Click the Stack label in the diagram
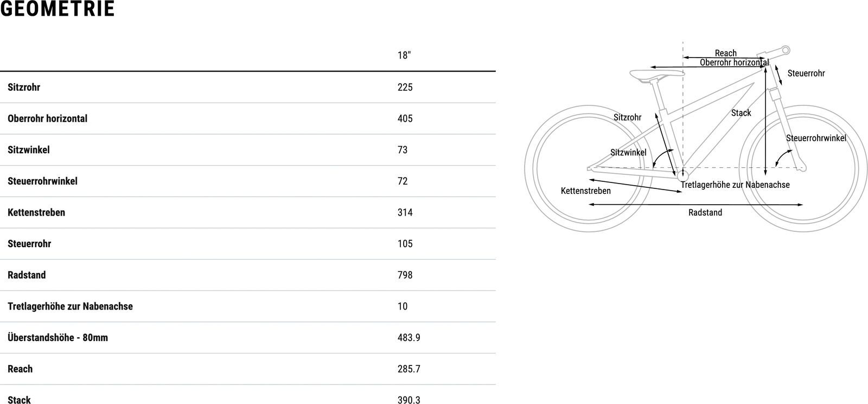The width and height of the screenshot is (868, 404). 741,113
